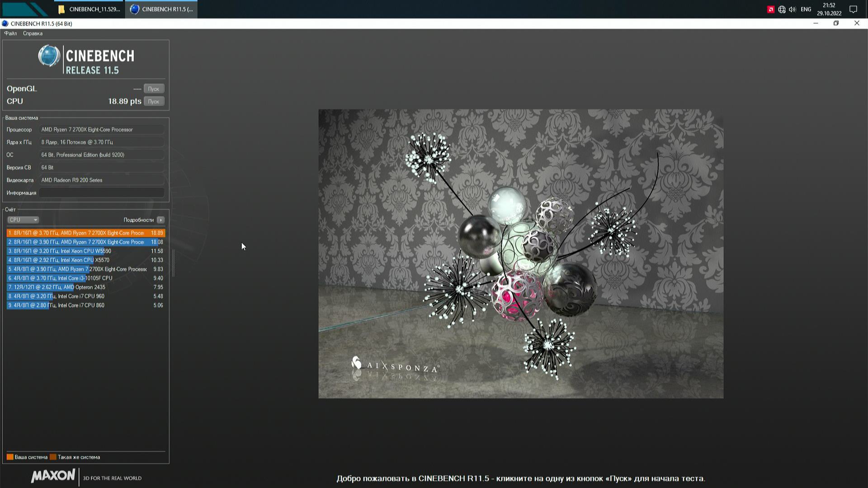The image size is (868, 488).
Task: Click Cinebench window title bar icon
Action: tap(5, 23)
